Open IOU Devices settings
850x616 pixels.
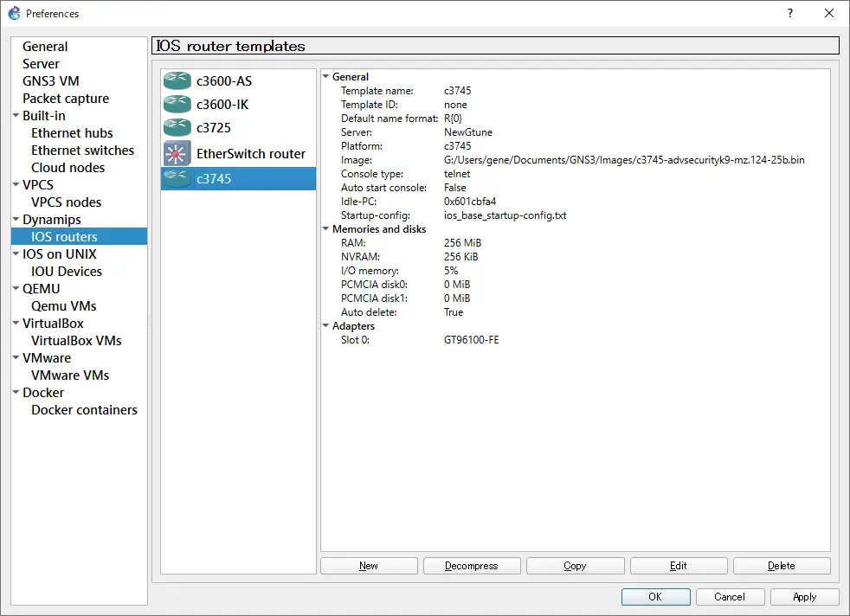click(67, 272)
